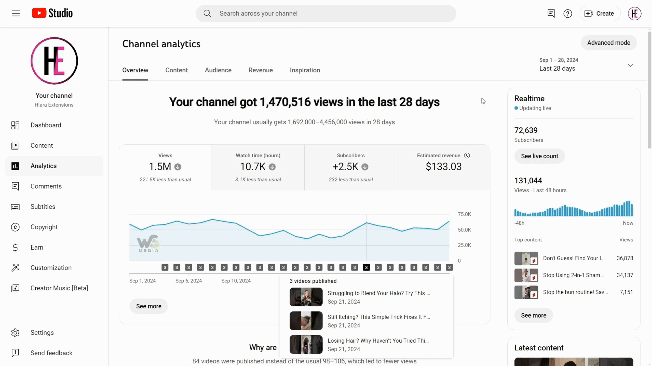The width and height of the screenshot is (652, 366).
Task: Open the Still fading video thumbnail
Action: 306,321
